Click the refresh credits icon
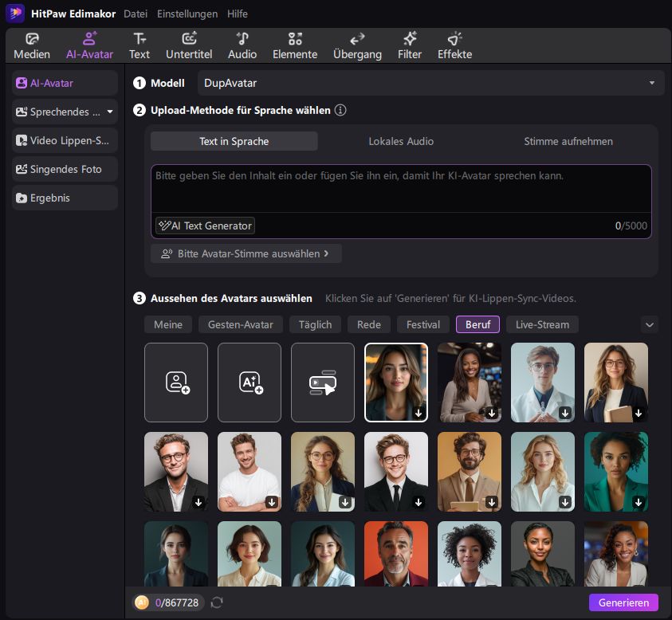Image resolution: width=672 pixels, height=620 pixels. (x=217, y=602)
